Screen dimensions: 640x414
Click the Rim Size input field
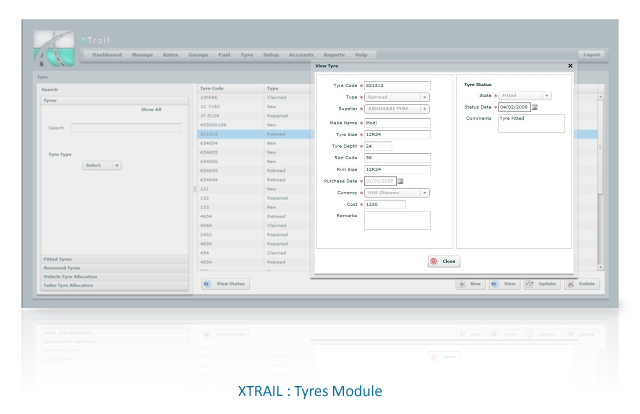click(x=397, y=169)
